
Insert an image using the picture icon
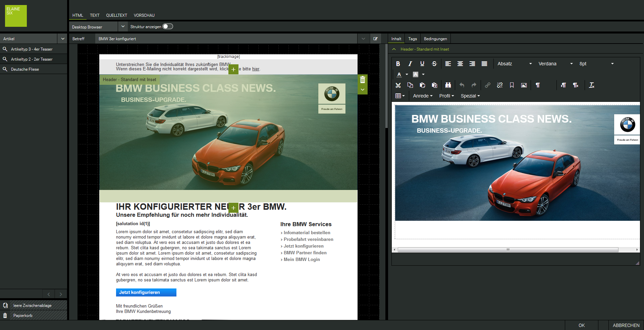[x=524, y=85]
